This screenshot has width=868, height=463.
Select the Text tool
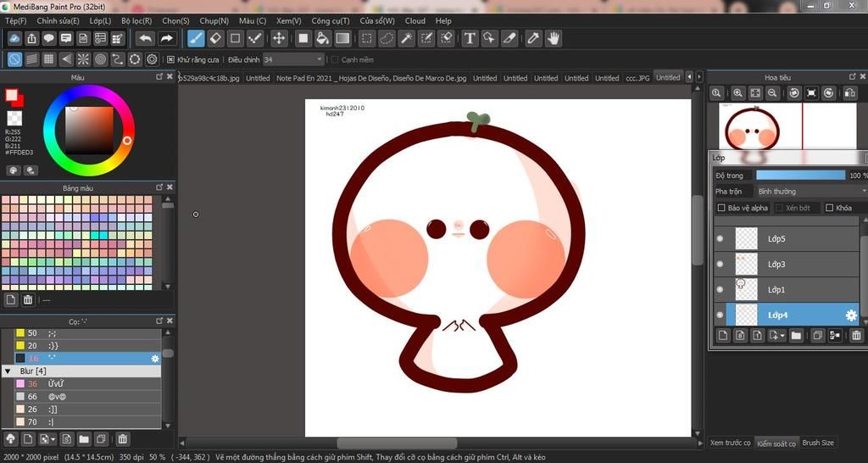[470, 38]
